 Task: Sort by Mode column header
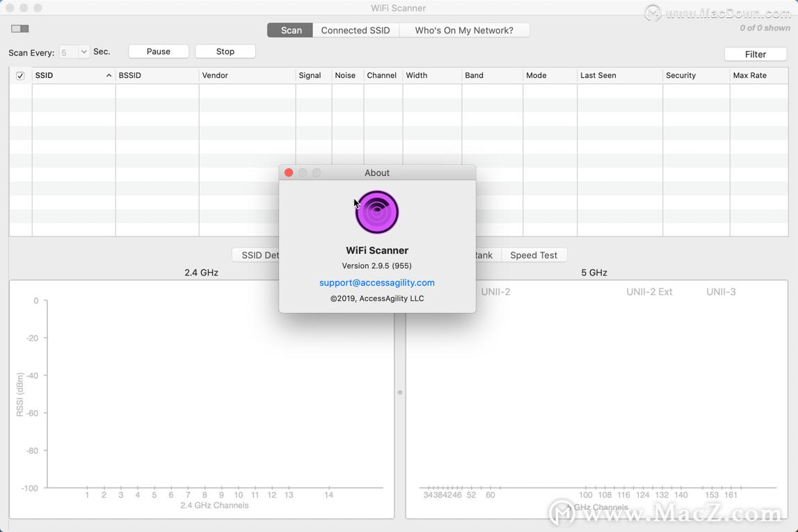(x=550, y=75)
